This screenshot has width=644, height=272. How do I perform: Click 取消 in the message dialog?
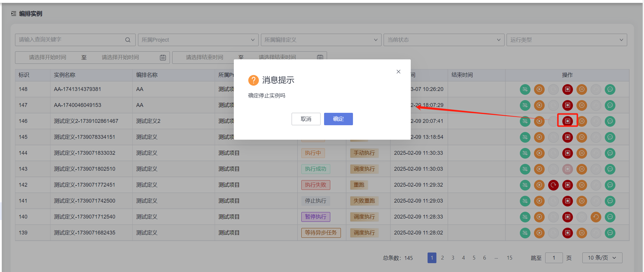click(306, 119)
